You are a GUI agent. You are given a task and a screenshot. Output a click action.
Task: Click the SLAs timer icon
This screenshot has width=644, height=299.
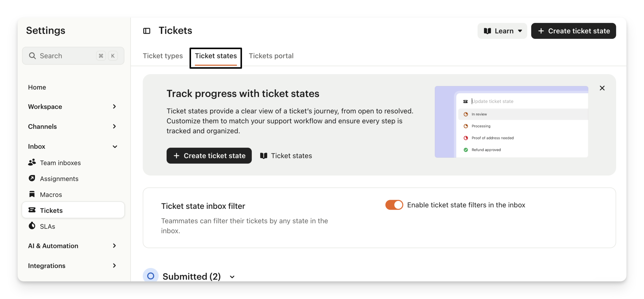tap(32, 226)
